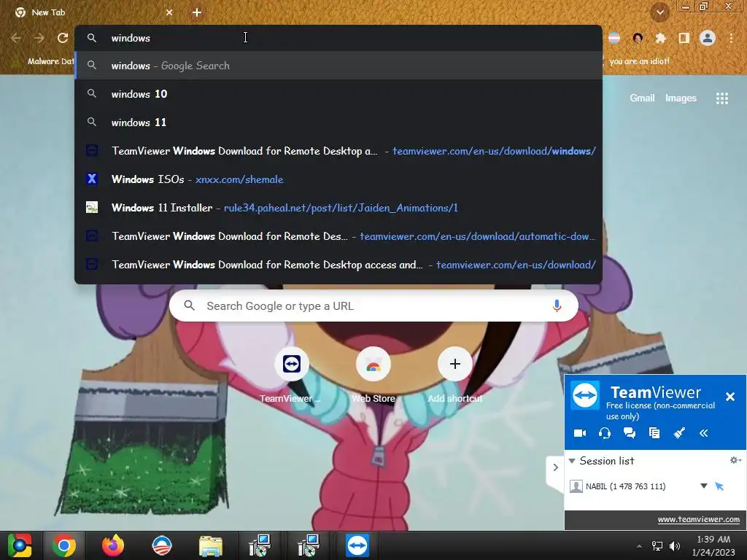Viewport: 747px width, 560px height.
Task: Click the Chrome icon on the taskbar
Action: pos(64,545)
